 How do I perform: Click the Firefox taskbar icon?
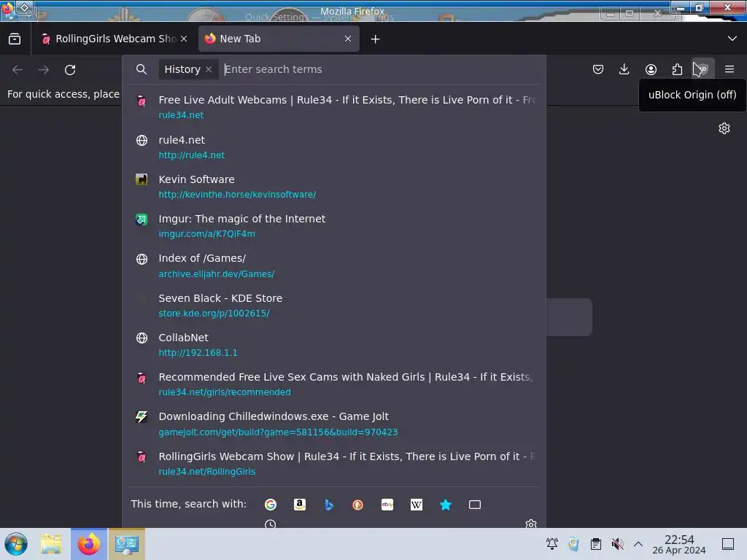[x=89, y=544]
